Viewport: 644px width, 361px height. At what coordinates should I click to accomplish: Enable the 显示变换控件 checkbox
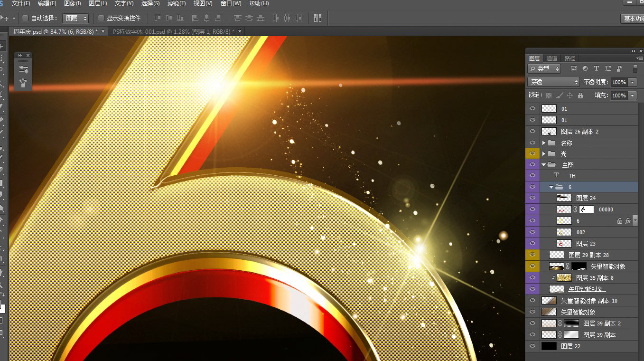tap(101, 18)
